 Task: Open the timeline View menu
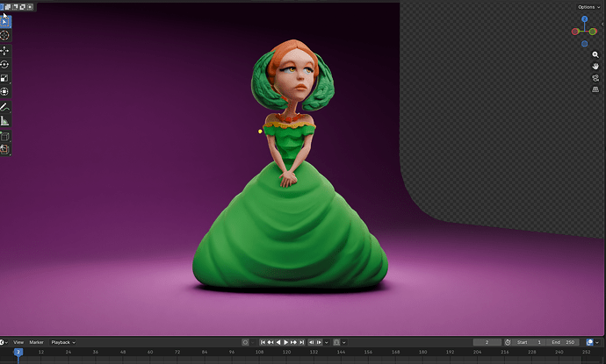(18, 342)
